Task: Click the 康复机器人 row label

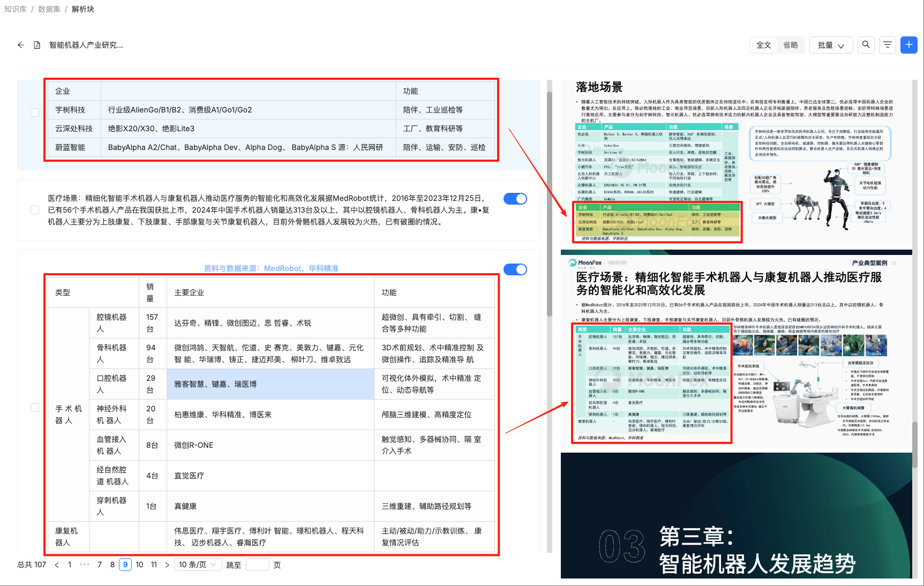Action: [69, 537]
